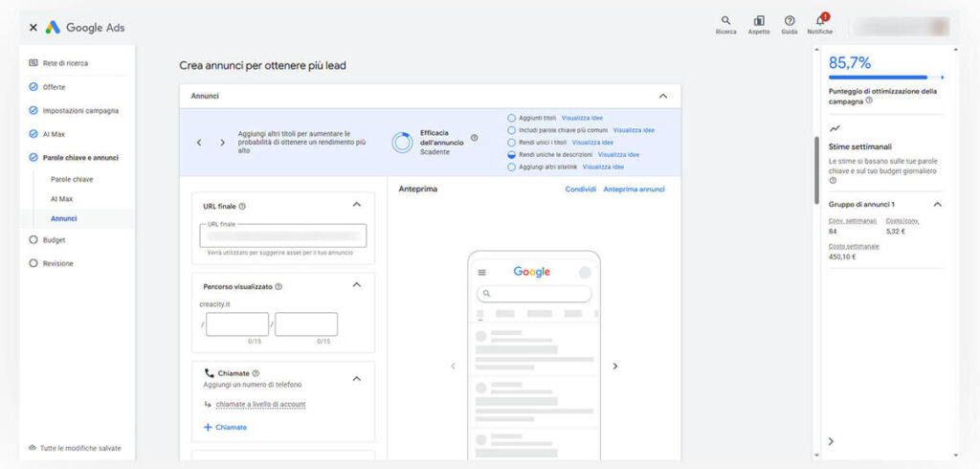Click the Google Ads logo
The height and width of the screenshot is (469, 980).
pos(85,28)
